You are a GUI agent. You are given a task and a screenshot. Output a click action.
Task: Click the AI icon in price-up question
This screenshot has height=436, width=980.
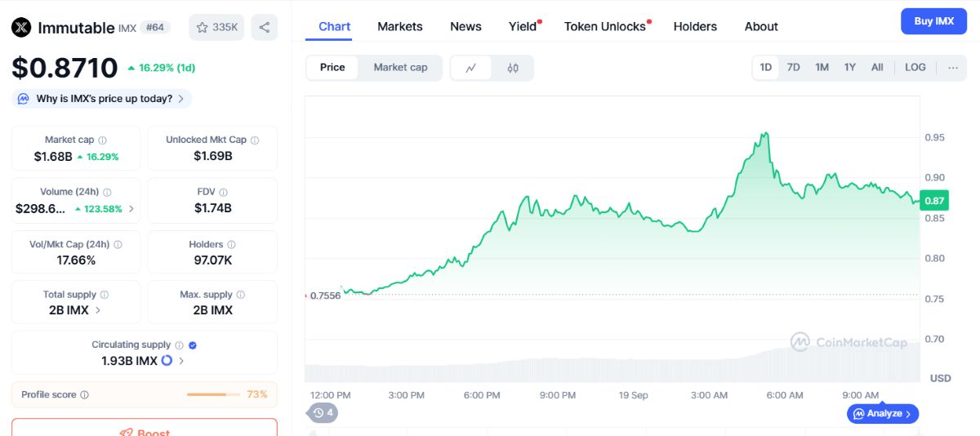pyautogui.click(x=24, y=99)
